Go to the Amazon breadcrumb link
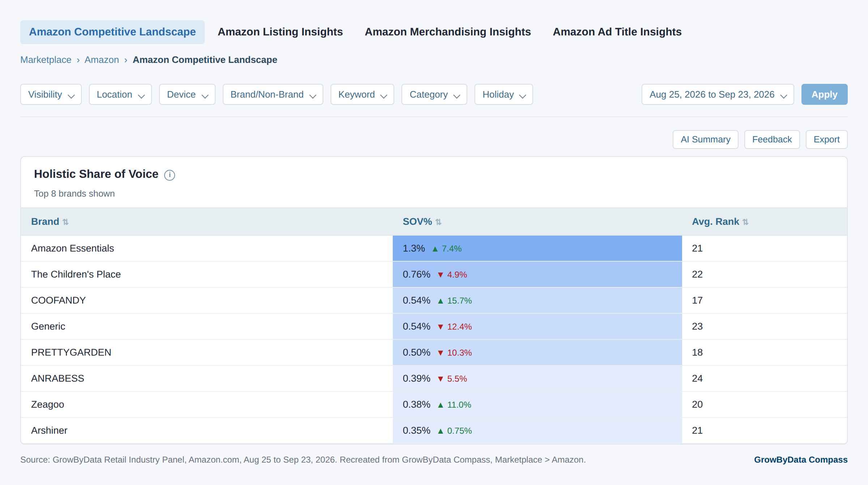Image resolution: width=868 pixels, height=485 pixels. [x=102, y=60]
